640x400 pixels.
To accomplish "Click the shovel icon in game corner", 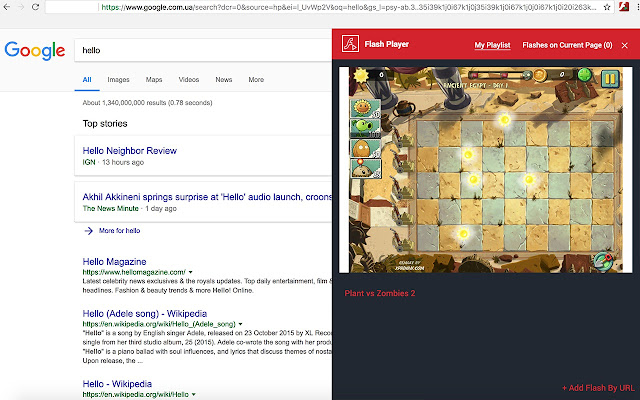I will (602, 262).
